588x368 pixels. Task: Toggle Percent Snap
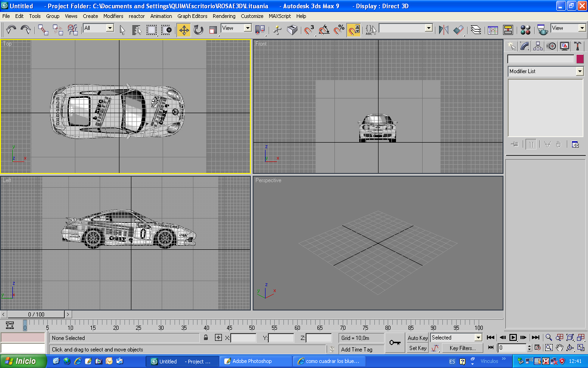coord(339,30)
